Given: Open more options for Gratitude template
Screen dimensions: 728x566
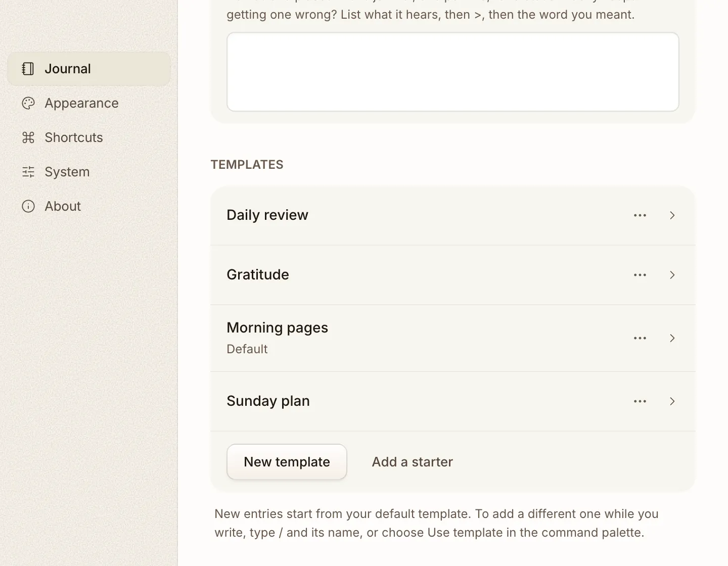Looking at the screenshot, I should tap(640, 275).
